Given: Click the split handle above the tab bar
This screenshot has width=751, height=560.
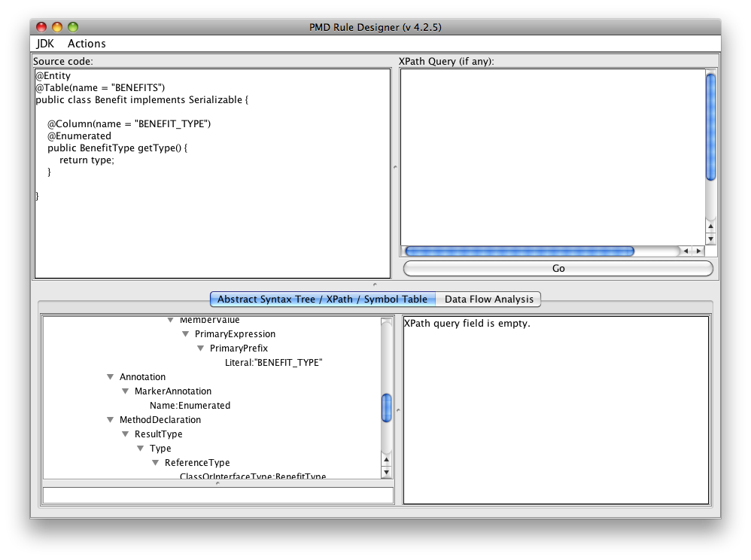Looking at the screenshot, I should tap(375, 285).
